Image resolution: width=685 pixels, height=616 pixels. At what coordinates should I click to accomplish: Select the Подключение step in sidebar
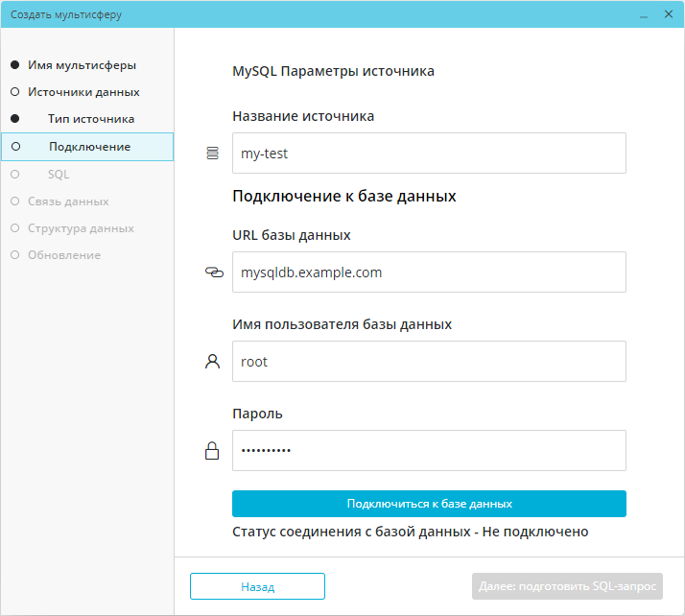(87, 147)
